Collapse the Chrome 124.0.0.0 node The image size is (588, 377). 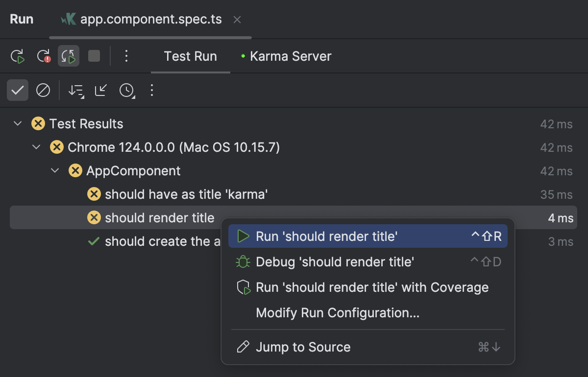(x=35, y=147)
